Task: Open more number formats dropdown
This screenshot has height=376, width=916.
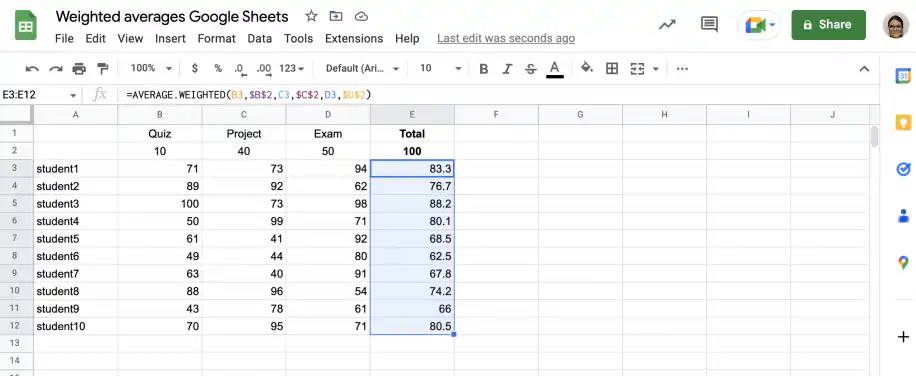Action: [292, 68]
